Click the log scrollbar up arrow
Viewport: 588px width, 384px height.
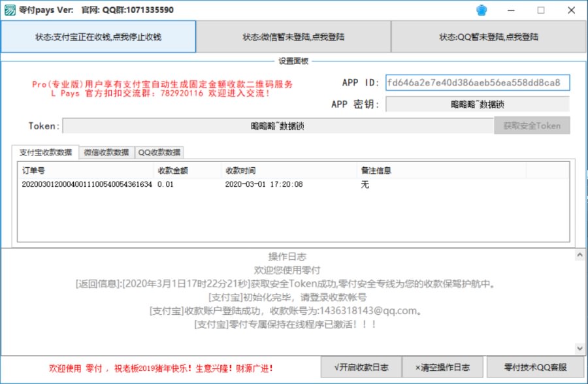click(x=580, y=255)
